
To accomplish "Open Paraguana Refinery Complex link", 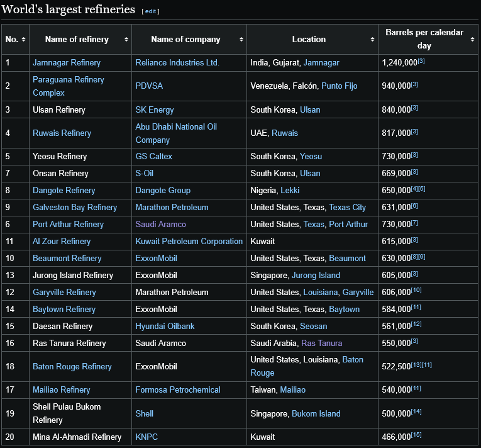I will click(69, 86).
